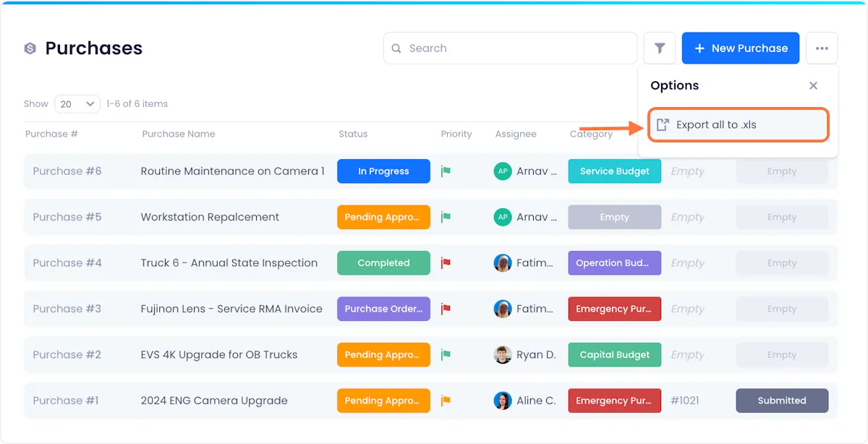Open Purchase Order status for Purchase #3

383,309
